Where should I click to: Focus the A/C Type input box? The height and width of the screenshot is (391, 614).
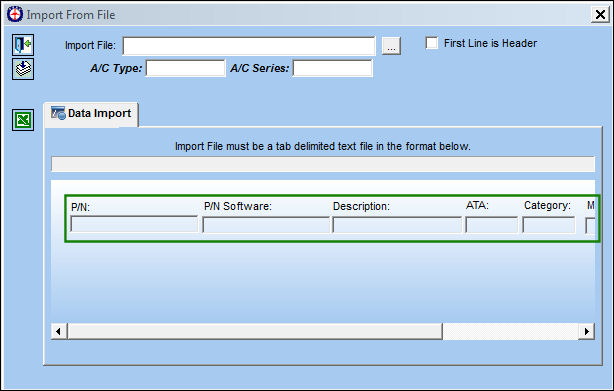point(186,68)
